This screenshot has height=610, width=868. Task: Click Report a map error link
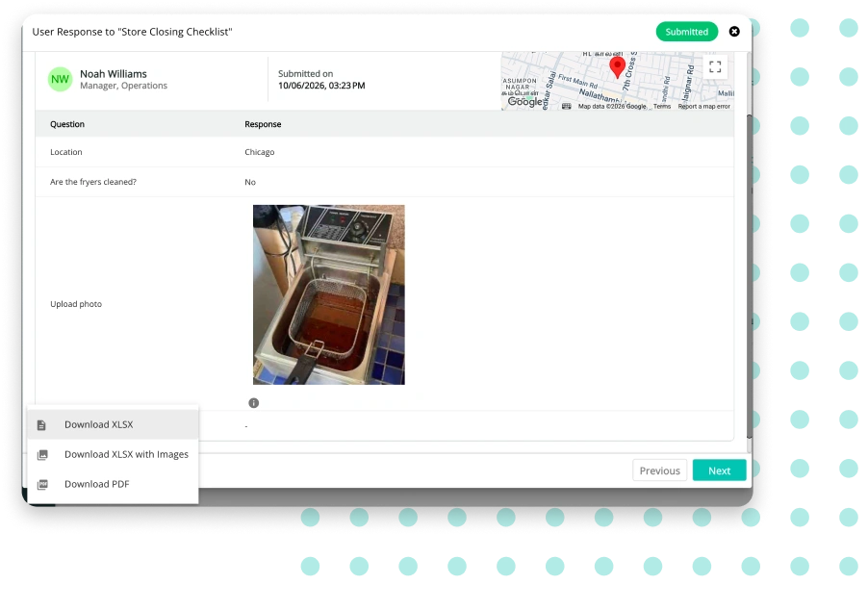(x=703, y=106)
